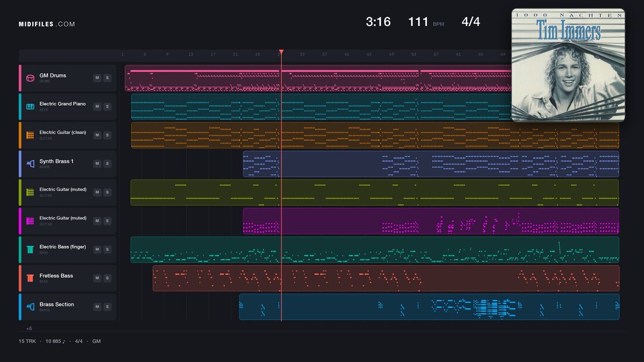Click the Synth Brass 1 horn icon

[30, 164]
